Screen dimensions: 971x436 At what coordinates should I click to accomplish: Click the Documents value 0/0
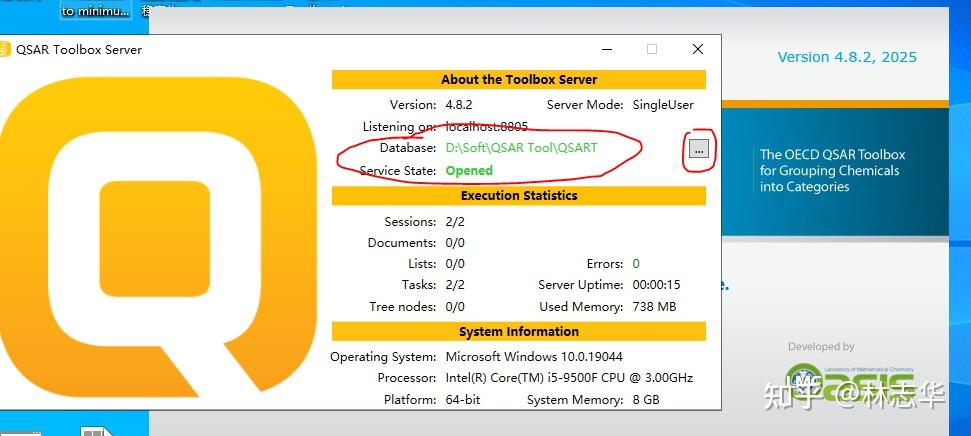click(x=455, y=243)
